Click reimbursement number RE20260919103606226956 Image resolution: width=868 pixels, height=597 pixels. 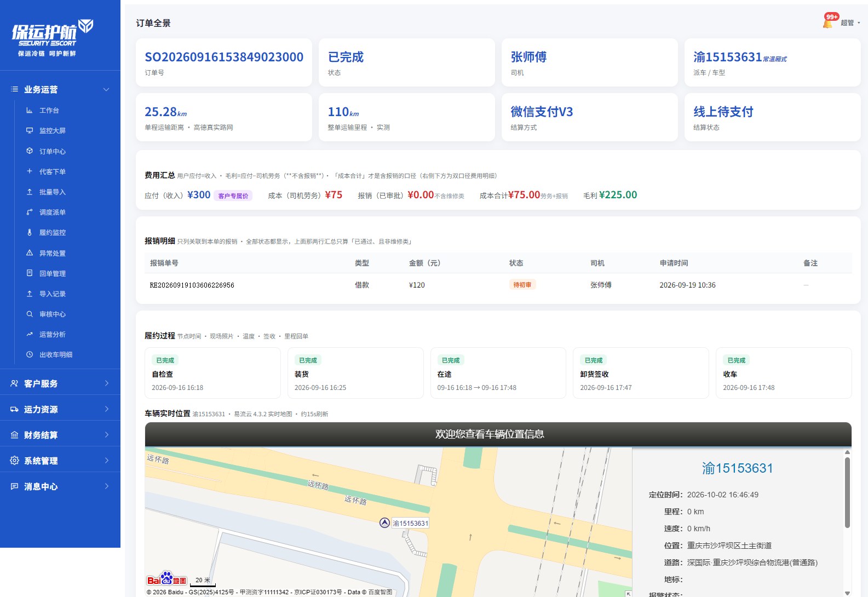click(192, 285)
